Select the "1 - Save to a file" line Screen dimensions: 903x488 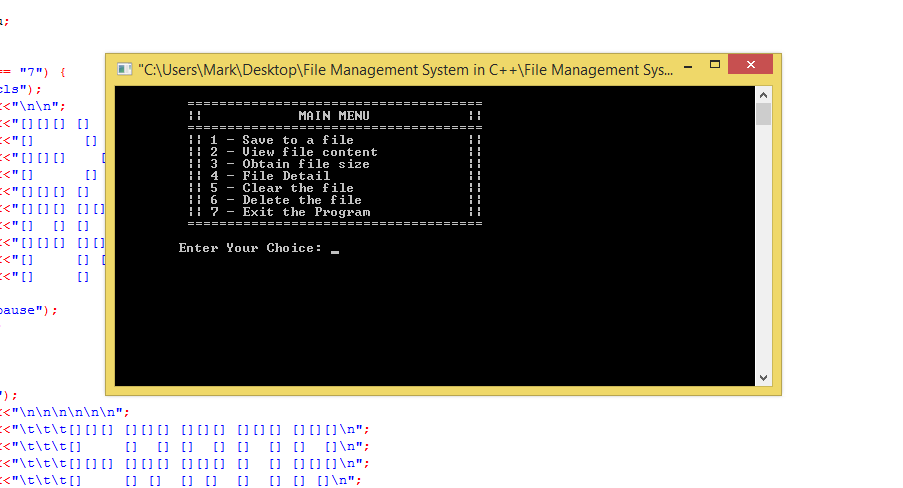point(282,140)
